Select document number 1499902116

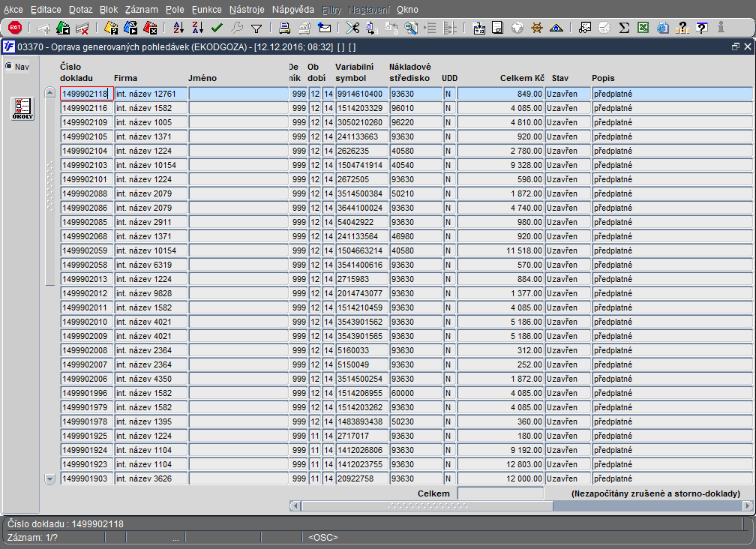pyautogui.click(x=87, y=108)
